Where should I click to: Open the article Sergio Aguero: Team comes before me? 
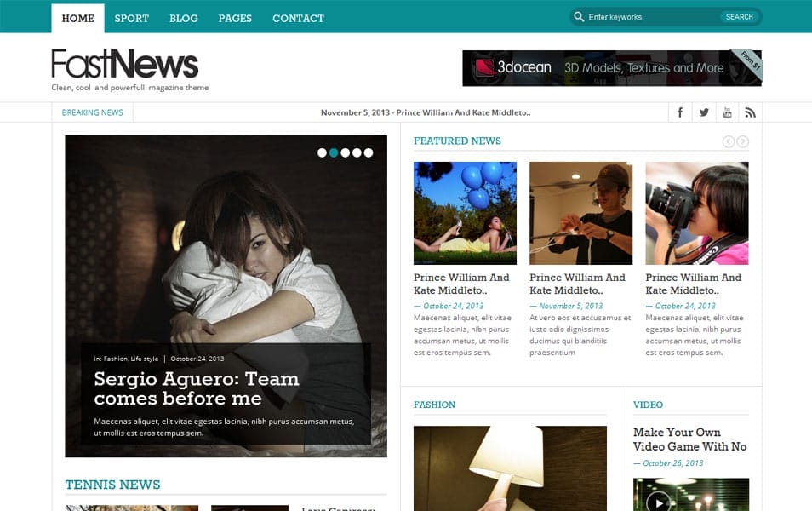point(197,388)
